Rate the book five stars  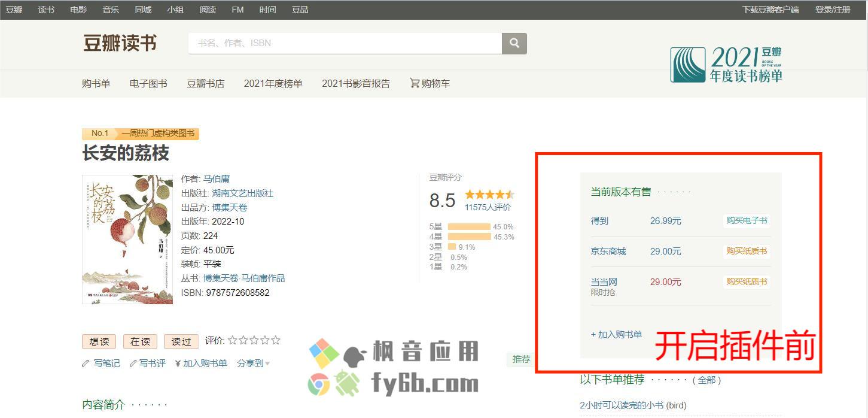pyautogui.click(x=276, y=340)
